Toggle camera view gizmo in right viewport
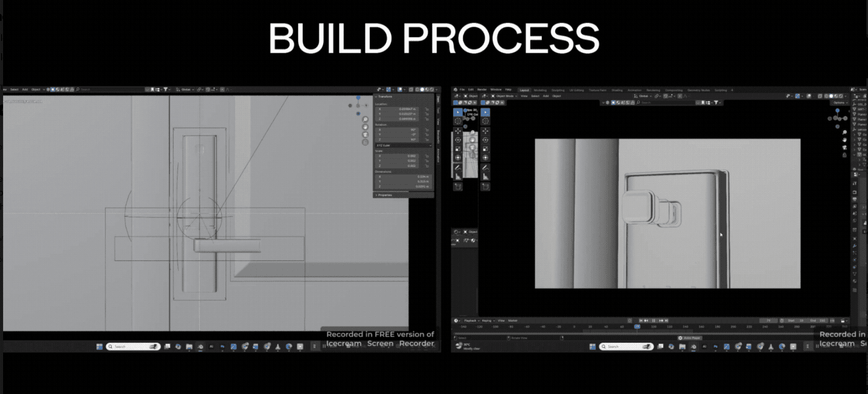Screen dimensions: 868x394 [x=844, y=147]
